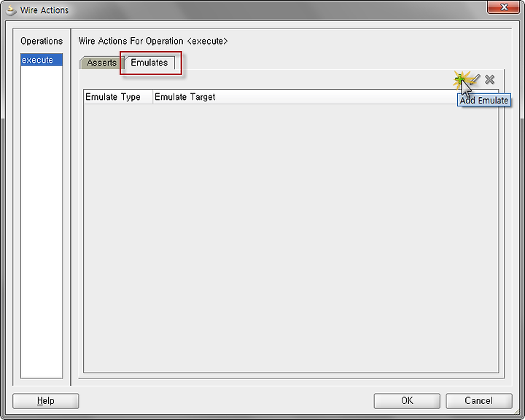Click the gray X delete emulate icon
The width and height of the screenshot is (525, 420).
(489, 79)
